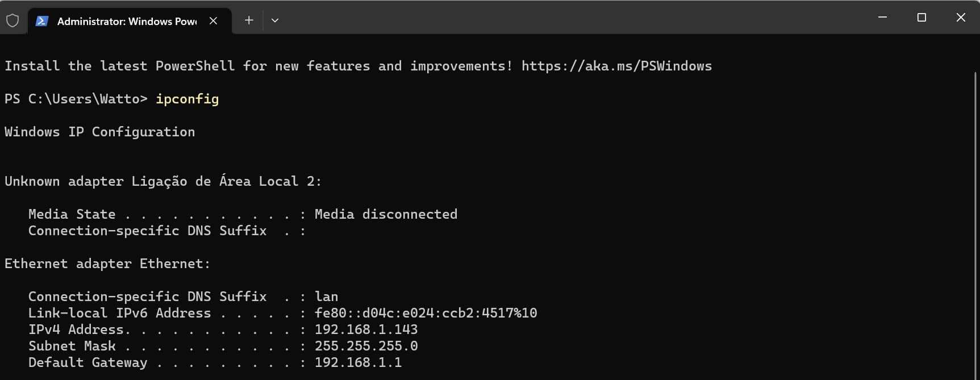This screenshot has height=380, width=980.
Task: Open the aka.ms/PSWindows link
Action: click(x=616, y=66)
